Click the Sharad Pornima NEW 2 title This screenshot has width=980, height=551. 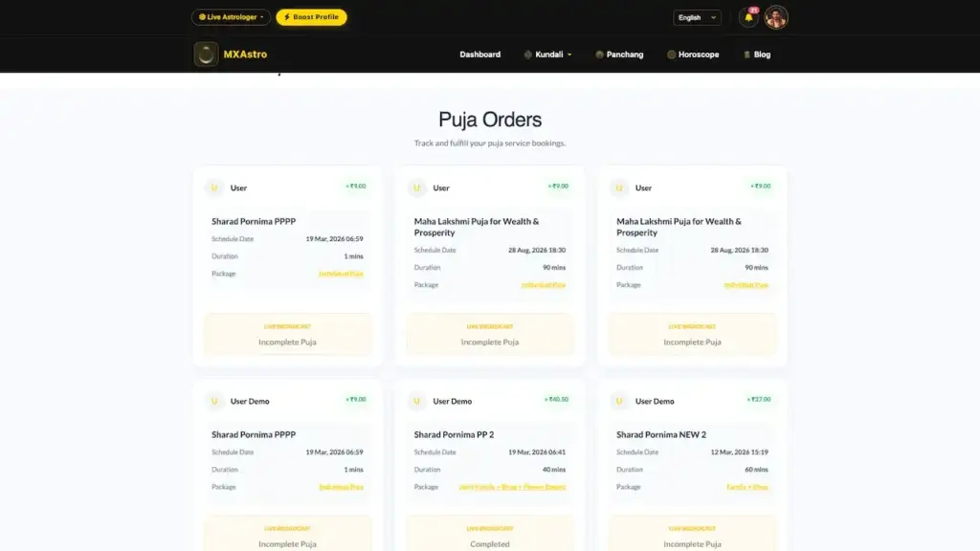click(x=660, y=434)
